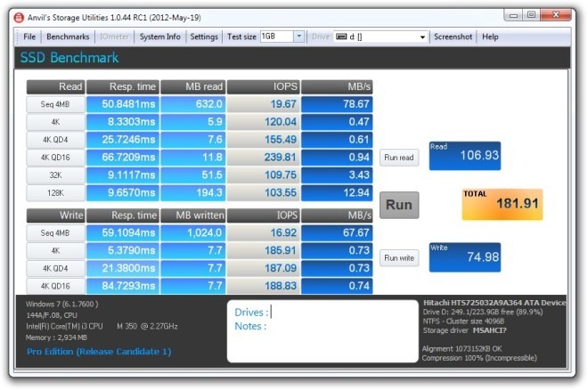Click the read 4K test label
The image size is (588, 390).
[x=55, y=122]
